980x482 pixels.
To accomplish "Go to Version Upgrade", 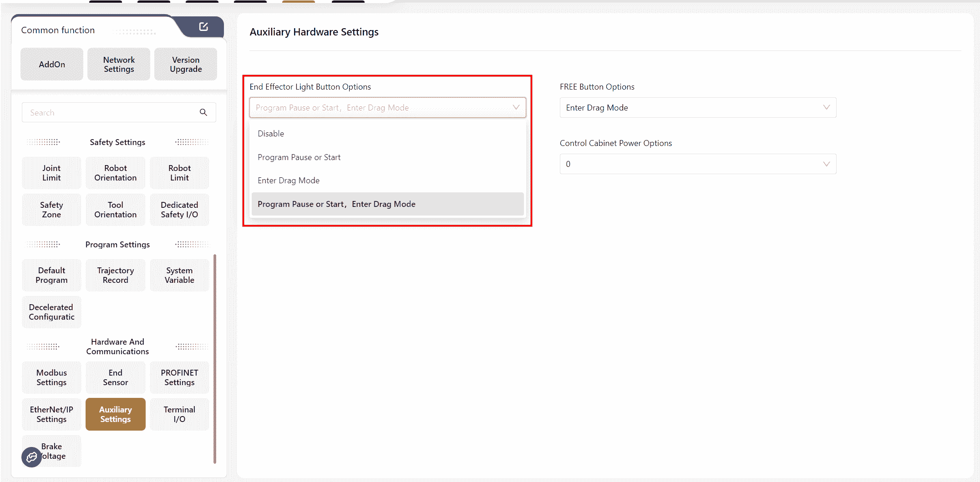I will pyautogui.click(x=186, y=65).
